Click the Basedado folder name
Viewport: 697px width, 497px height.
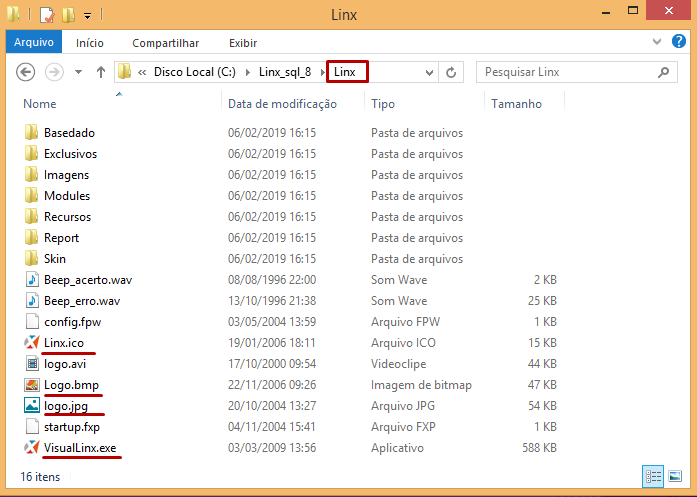(69, 132)
